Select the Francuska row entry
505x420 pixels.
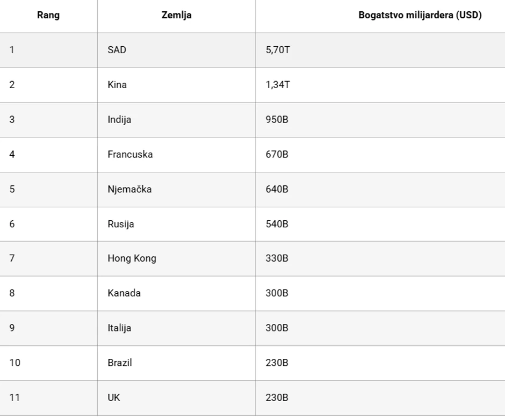[130, 155]
